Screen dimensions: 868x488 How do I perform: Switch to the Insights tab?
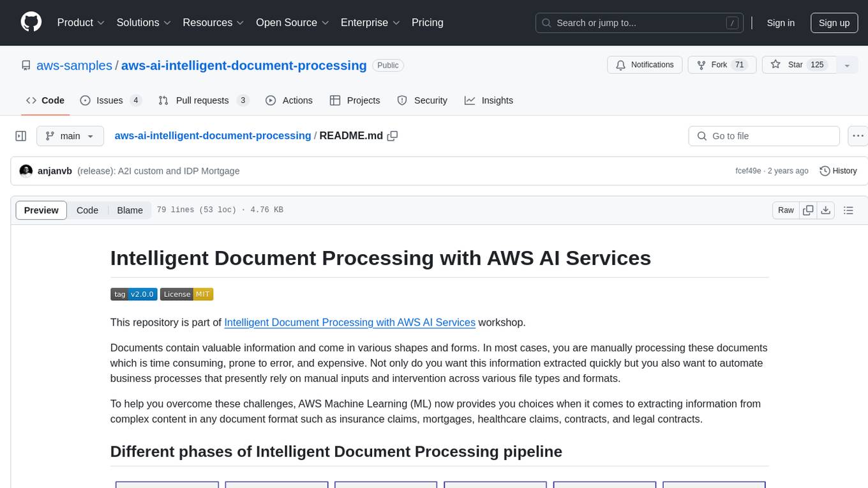(x=489, y=100)
